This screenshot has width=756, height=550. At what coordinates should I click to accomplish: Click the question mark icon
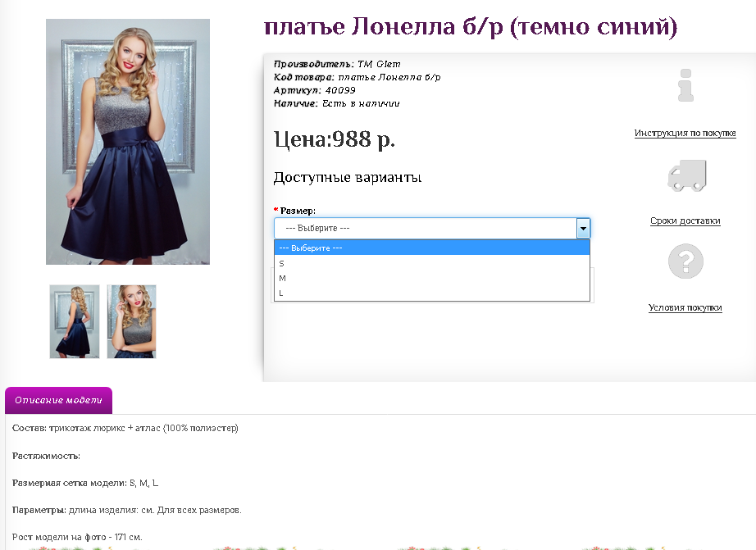[x=685, y=261]
